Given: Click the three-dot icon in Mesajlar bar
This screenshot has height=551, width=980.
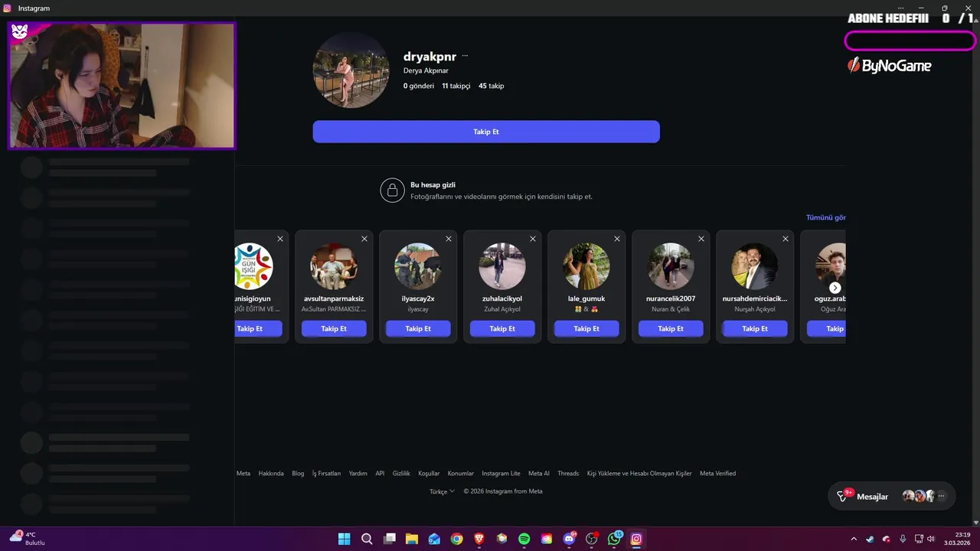Looking at the screenshot, I should (942, 496).
